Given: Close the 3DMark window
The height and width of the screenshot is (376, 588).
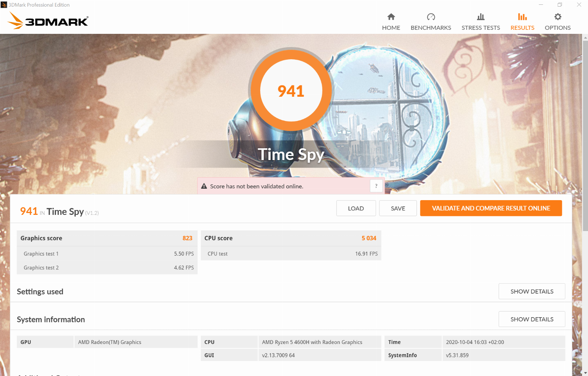Looking at the screenshot, I should click(x=579, y=5).
